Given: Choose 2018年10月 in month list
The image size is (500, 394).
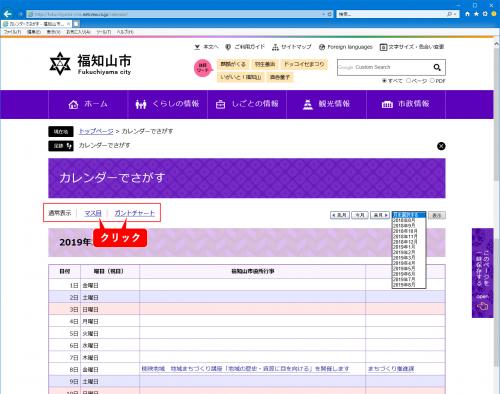Looking at the screenshot, I should click(409, 231).
